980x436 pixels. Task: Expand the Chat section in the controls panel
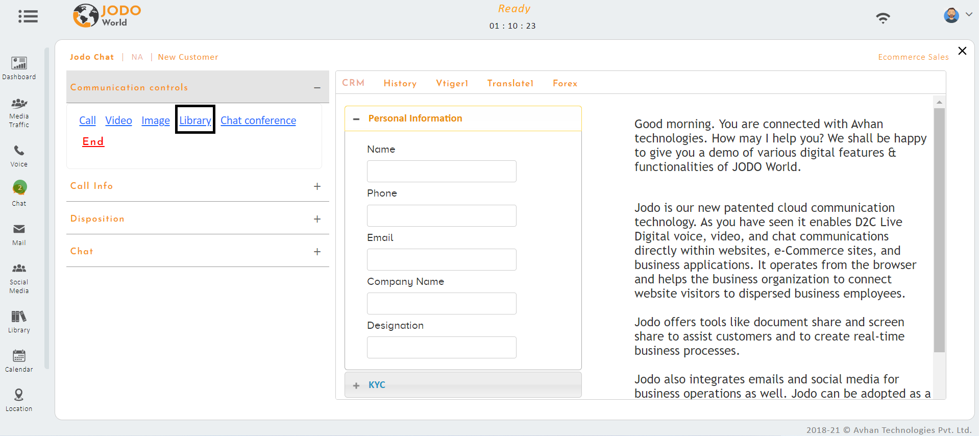point(317,252)
